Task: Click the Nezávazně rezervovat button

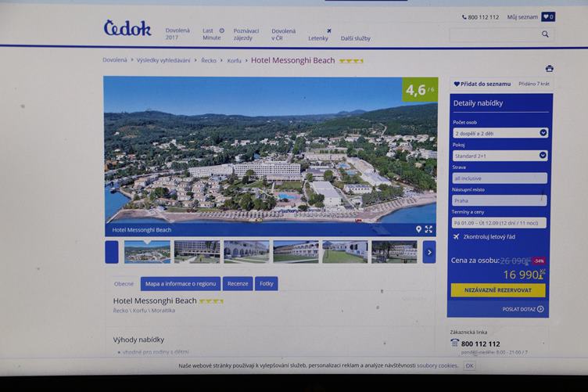Action: [x=498, y=290]
